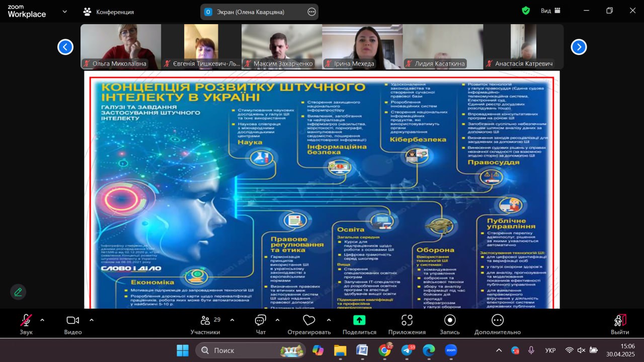Open the Приложения apps icon

point(407,321)
